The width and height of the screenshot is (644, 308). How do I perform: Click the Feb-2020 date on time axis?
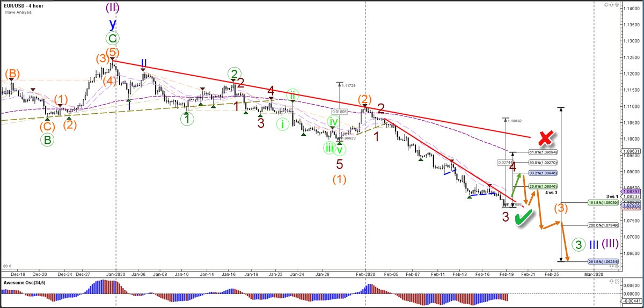click(365, 274)
